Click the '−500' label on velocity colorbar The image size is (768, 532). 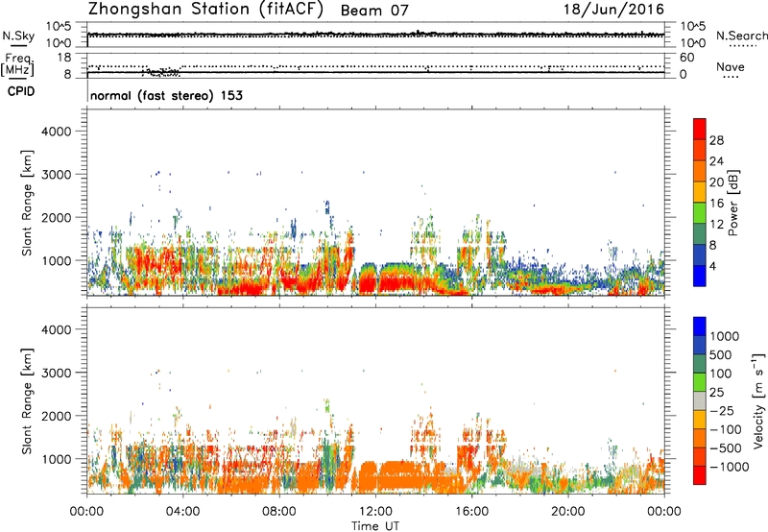point(726,448)
